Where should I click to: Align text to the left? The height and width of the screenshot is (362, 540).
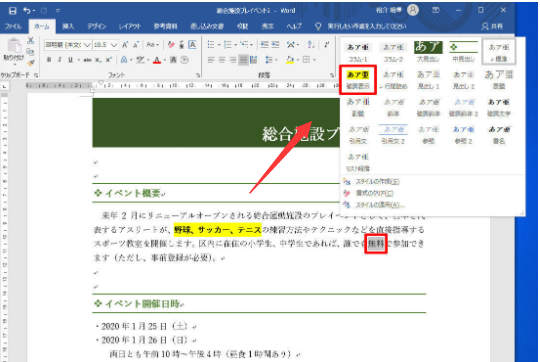click(211, 60)
